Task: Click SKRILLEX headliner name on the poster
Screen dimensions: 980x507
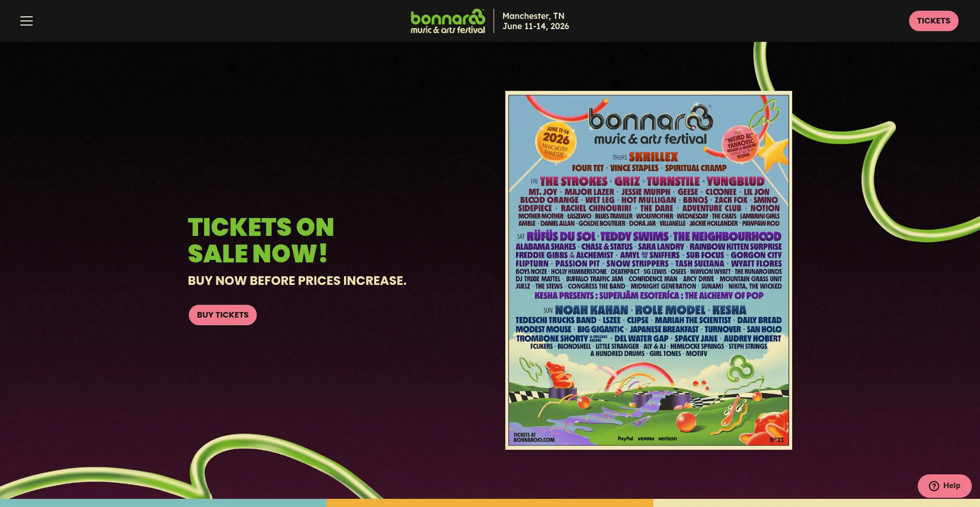Action: 653,157
